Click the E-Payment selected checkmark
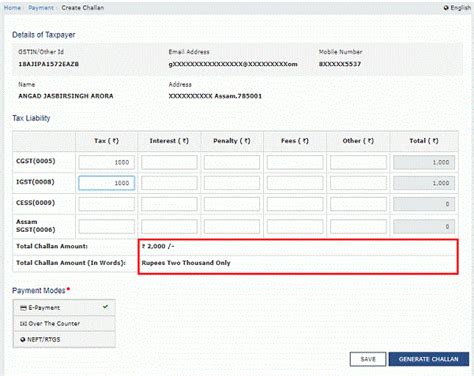 click(x=105, y=307)
